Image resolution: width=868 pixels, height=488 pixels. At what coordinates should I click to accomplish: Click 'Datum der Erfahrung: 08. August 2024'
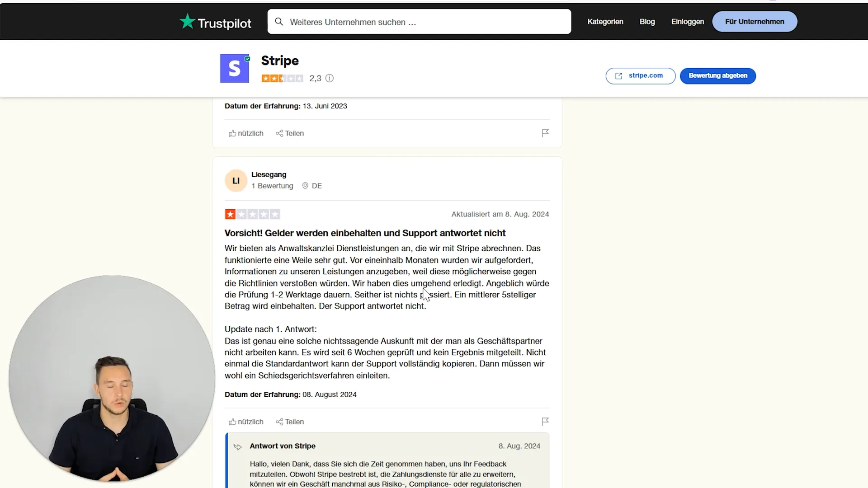(290, 394)
